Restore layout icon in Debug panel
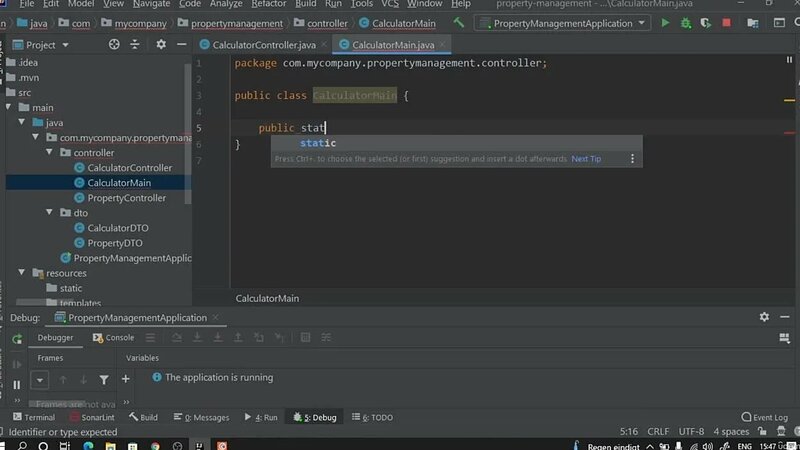 tap(784, 338)
